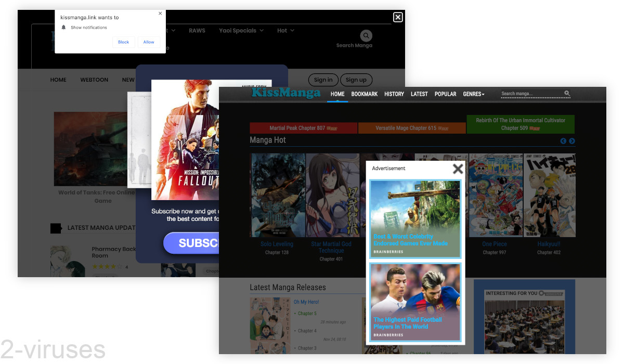Click the One Piece title link
Screen dimensions: 624x364
(x=495, y=244)
